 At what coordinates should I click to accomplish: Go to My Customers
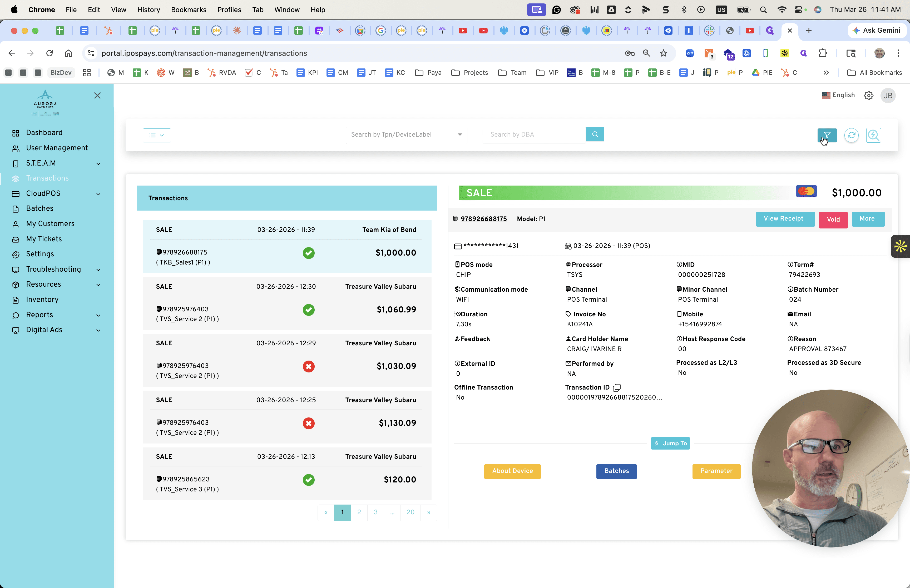tap(50, 224)
